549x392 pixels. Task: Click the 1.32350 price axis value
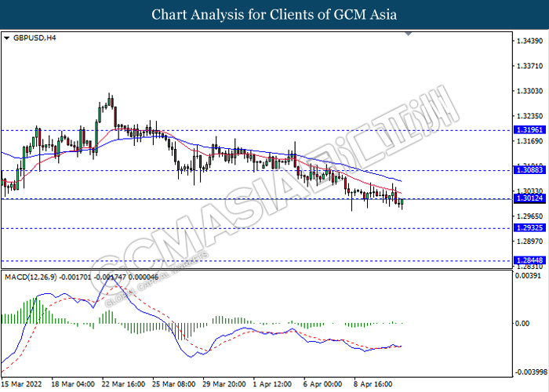point(529,116)
